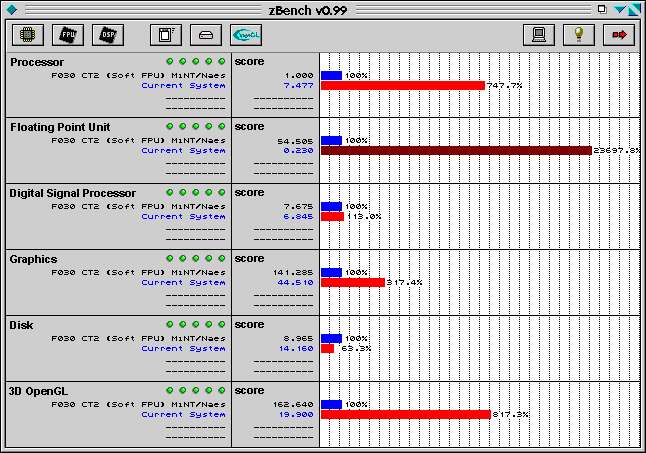Click the blue Processor 100% reference bar
Viewport: 646px width, 453px height.
click(331, 75)
